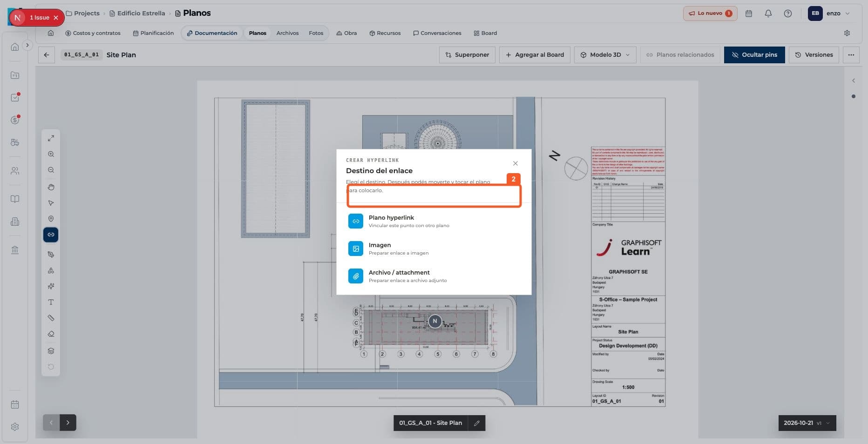Open the enzo user account menu

point(829,13)
